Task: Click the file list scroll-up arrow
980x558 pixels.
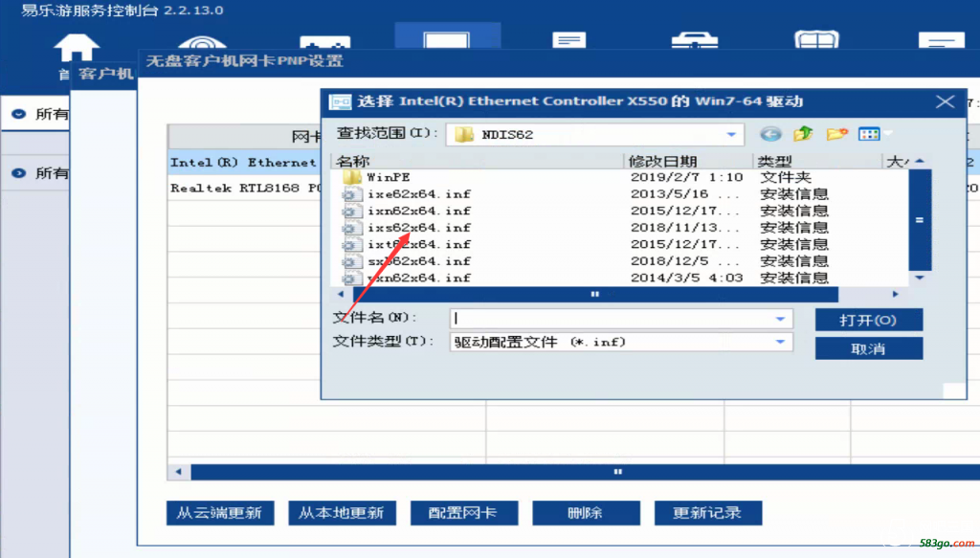Action: click(920, 161)
